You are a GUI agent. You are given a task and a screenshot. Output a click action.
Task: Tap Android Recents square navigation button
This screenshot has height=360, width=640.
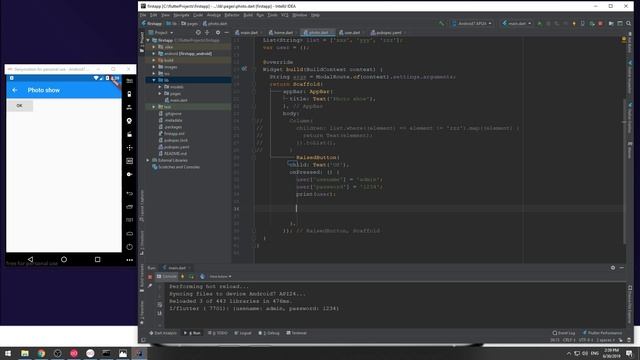click(x=97, y=260)
